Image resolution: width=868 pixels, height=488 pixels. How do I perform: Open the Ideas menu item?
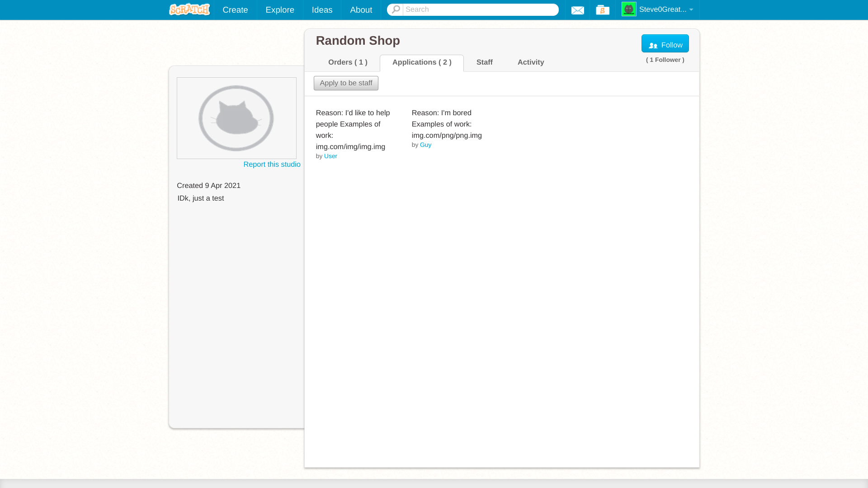[x=322, y=10]
